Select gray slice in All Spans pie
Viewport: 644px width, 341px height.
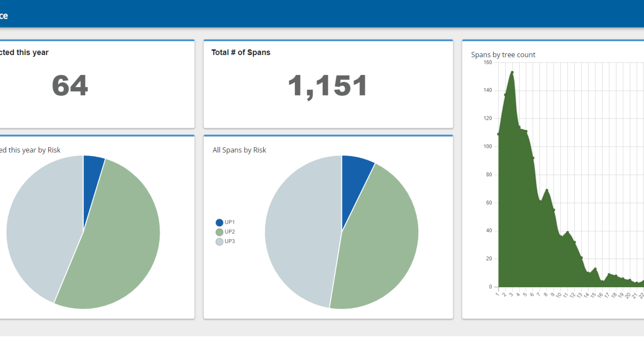[x=303, y=232]
